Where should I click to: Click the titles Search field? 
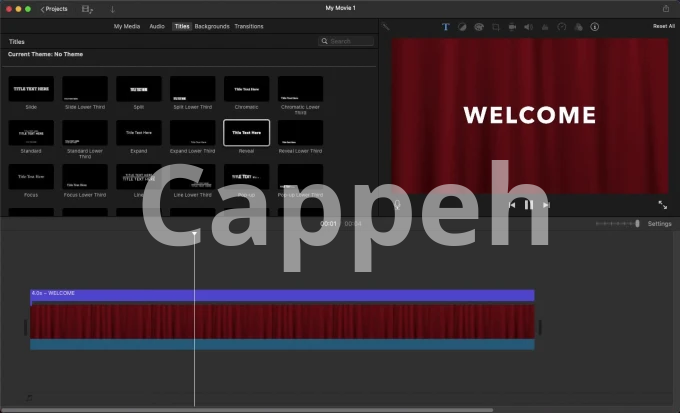coord(347,41)
